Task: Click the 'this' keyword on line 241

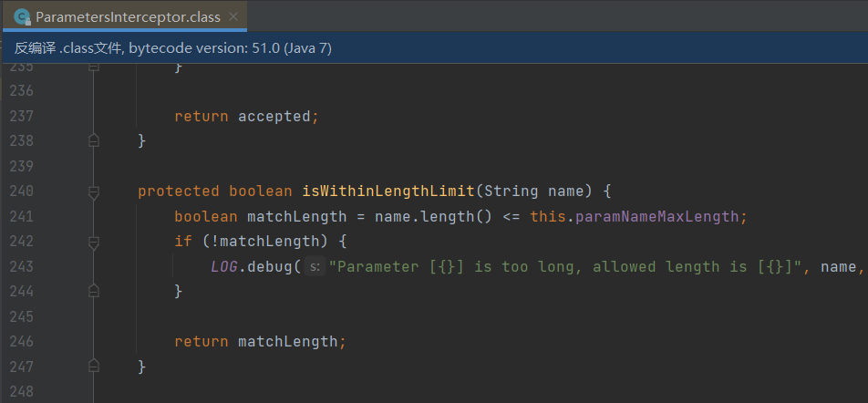Action: (548, 216)
